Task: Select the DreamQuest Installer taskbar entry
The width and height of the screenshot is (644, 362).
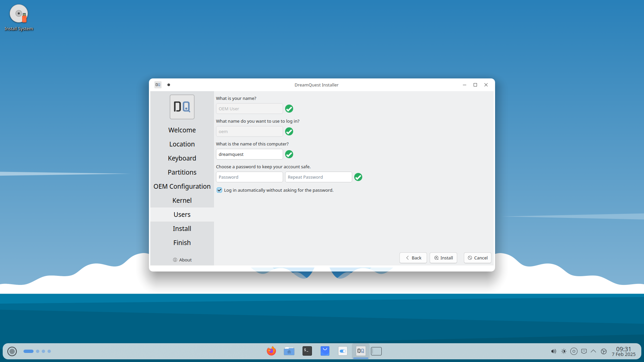Action: click(361, 351)
